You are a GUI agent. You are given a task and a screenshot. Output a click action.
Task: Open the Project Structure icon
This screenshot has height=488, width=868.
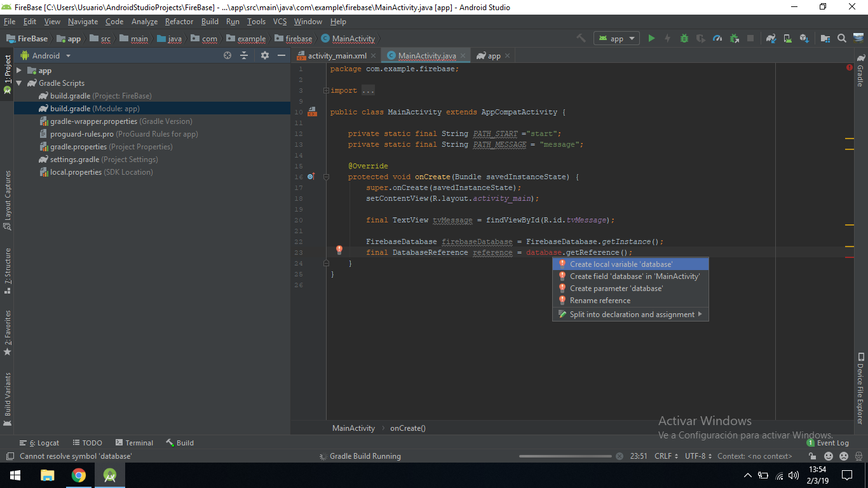[x=825, y=38]
